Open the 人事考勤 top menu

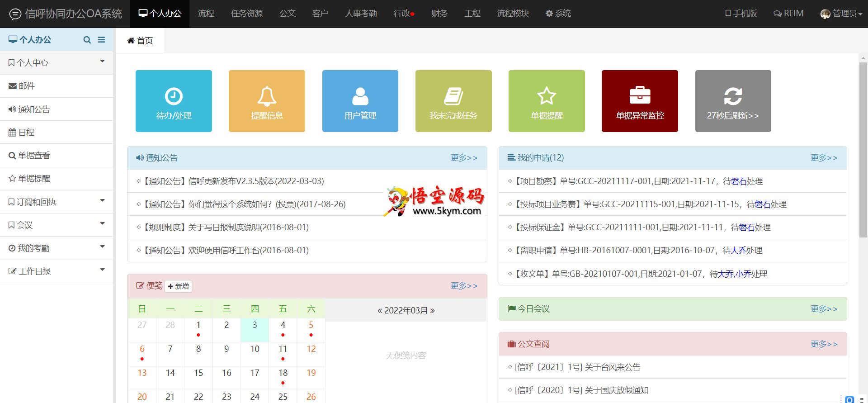(x=361, y=14)
